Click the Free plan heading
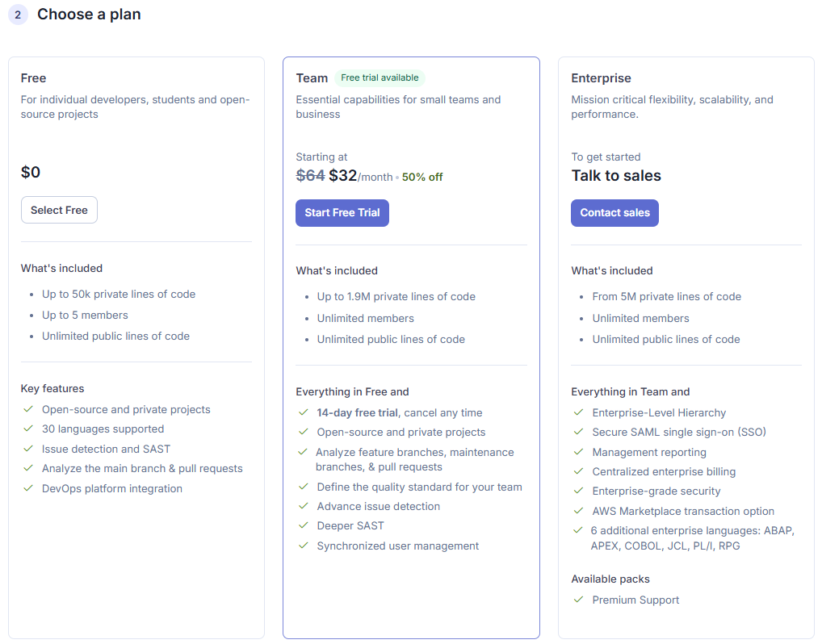Viewport: 822px width, 644px height. 33,78
